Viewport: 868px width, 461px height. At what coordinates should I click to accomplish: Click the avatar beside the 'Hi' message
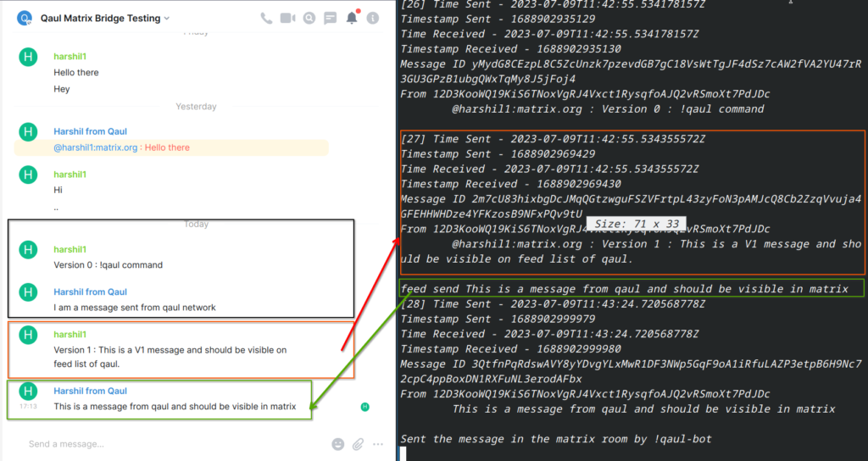pyautogui.click(x=28, y=175)
